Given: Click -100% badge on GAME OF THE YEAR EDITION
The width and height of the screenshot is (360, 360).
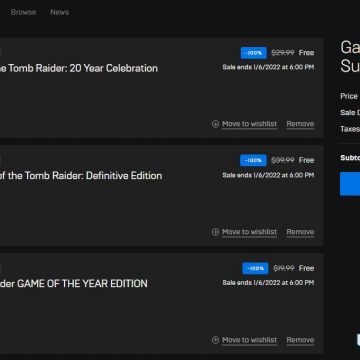Looking at the screenshot, I should (255, 268).
